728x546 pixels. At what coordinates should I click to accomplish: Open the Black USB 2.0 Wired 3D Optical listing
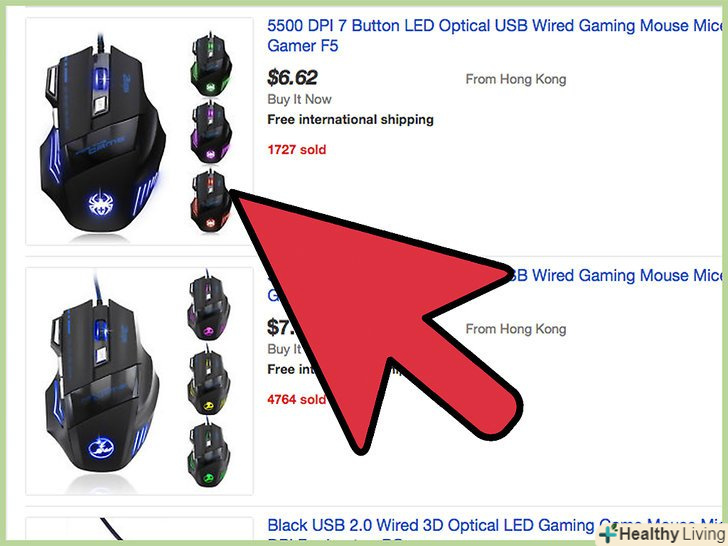tap(432, 526)
